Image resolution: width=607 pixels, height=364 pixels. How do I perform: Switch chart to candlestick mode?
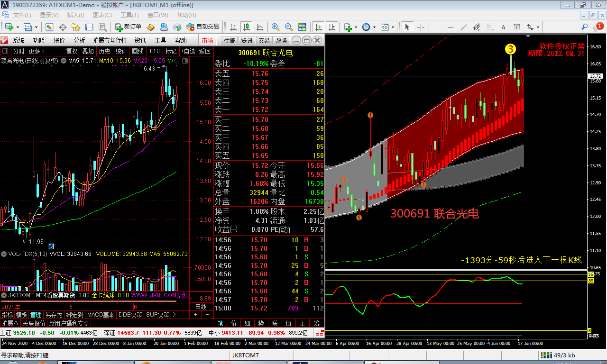click(246, 27)
